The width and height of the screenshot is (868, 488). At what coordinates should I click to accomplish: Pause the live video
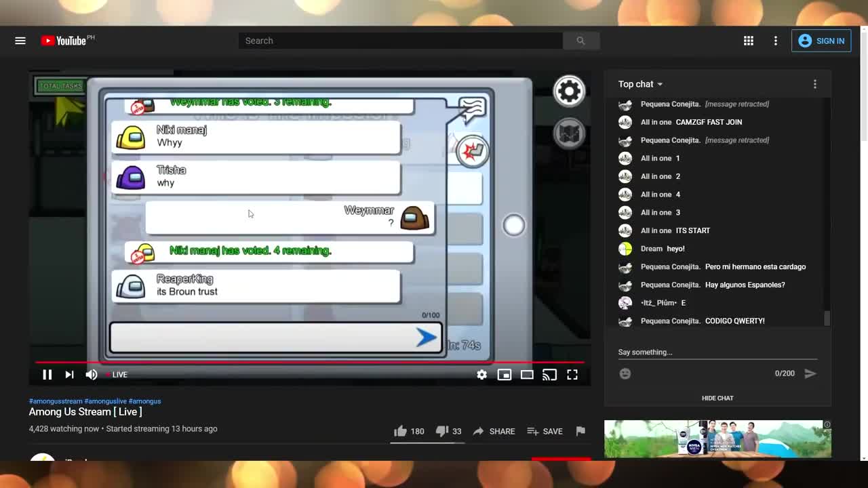point(47,374)
